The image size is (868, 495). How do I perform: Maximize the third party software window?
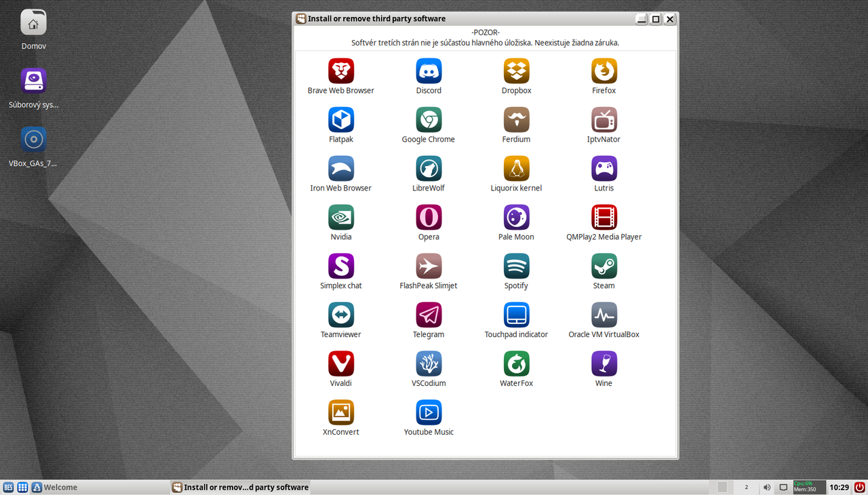(x=655, y=19)
